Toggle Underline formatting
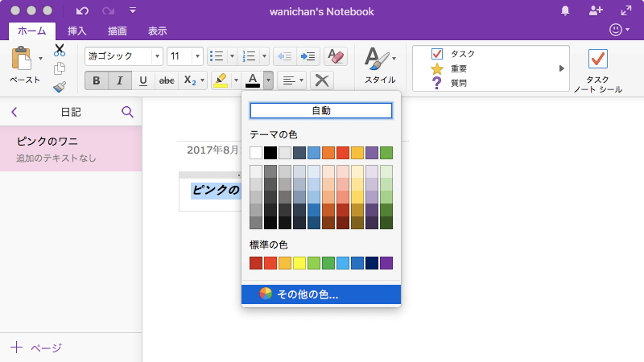 point(143,80)
